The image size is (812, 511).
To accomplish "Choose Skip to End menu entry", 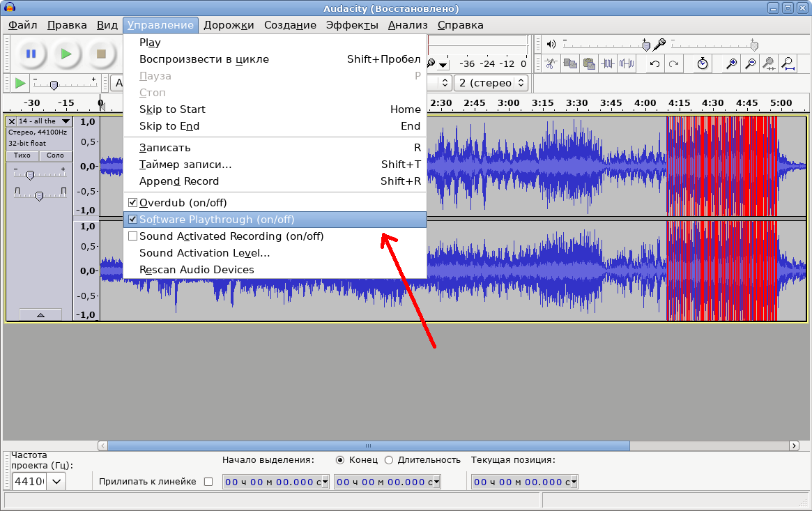I will tap(275, 125).
